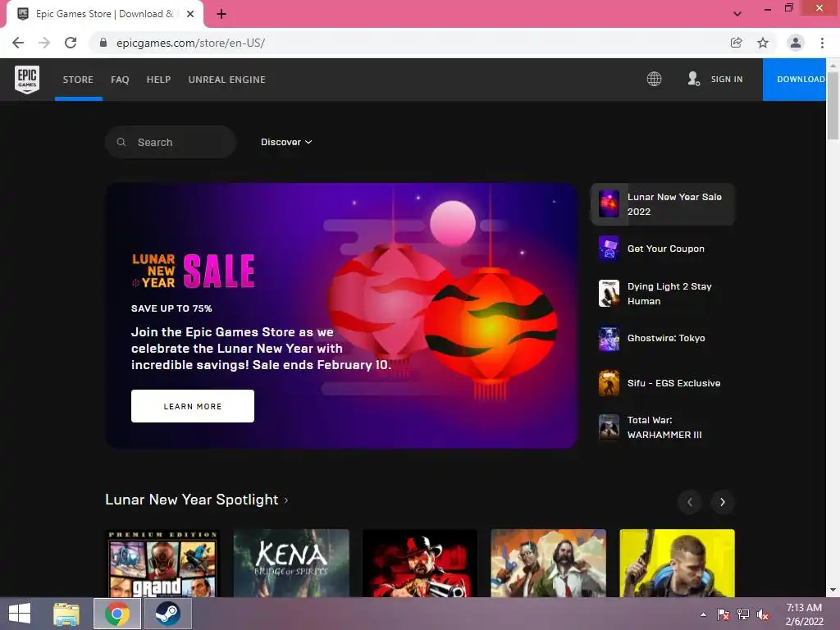The height and width of the screenshot is (630, 840).
Task: Open a new browser tab
Action: click(x=221, y=14)
